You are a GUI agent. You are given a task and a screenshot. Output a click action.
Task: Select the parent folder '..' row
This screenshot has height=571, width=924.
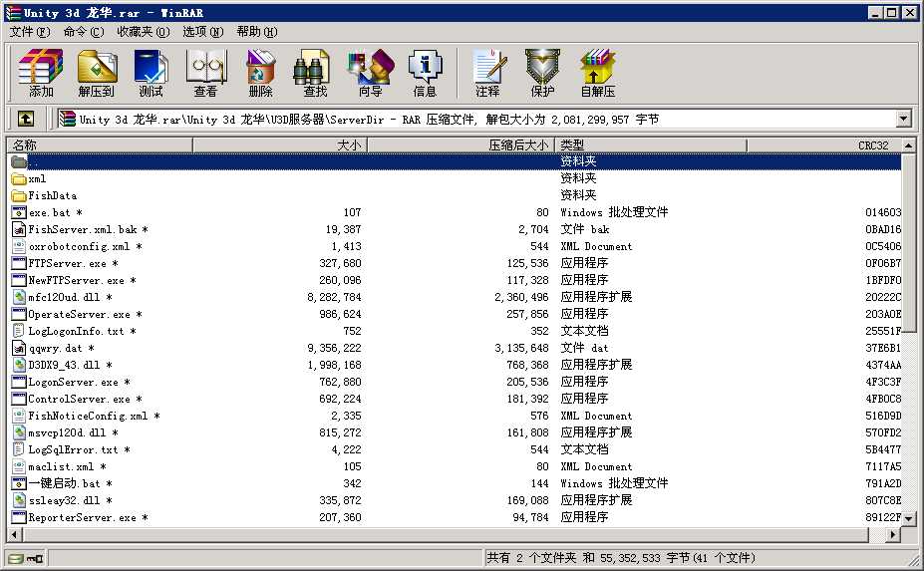point(455,161)
